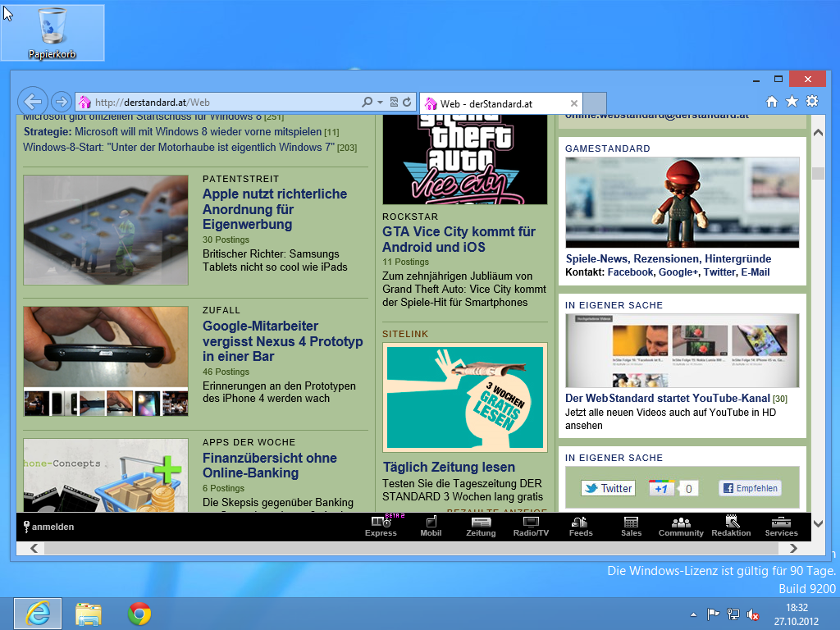This screenshot has width=840, height=630.
Task: Open Tools with the gear icon
Action: [x=812, y=101]
